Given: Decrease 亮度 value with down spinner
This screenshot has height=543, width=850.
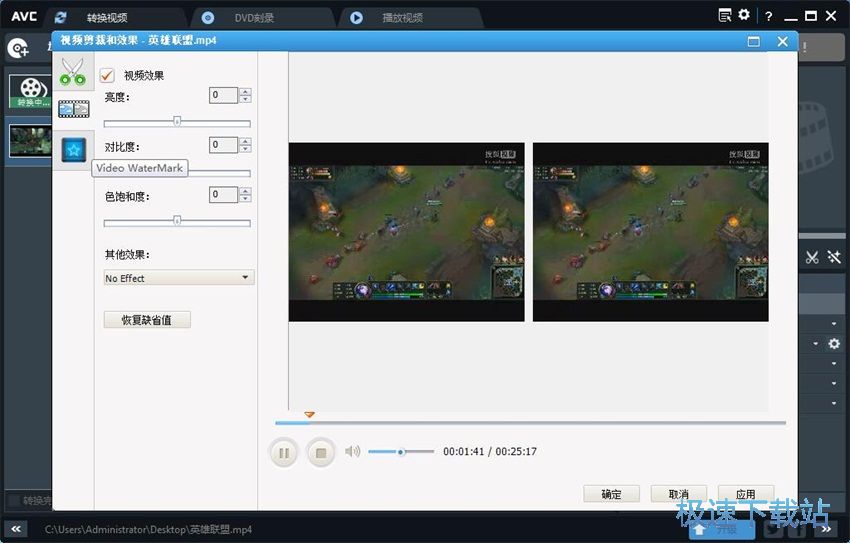Looking at the screenshot, I should click(x=245, y=99).
